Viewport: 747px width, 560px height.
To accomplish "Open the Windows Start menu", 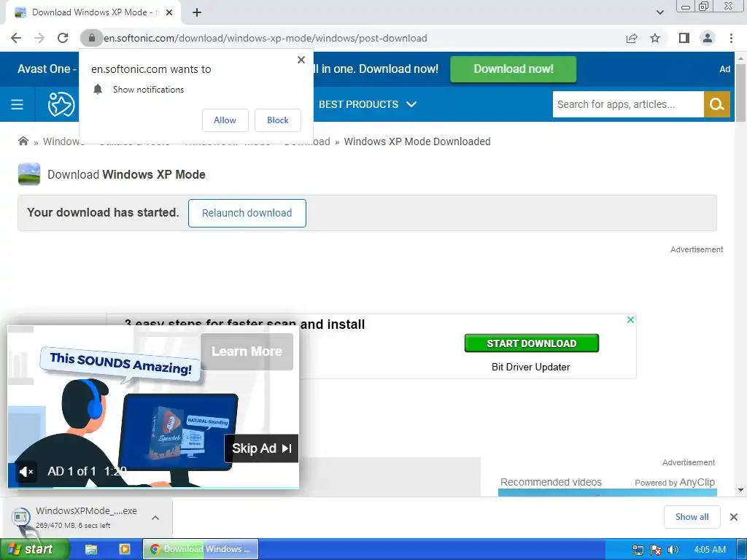I will click(34, 549).
